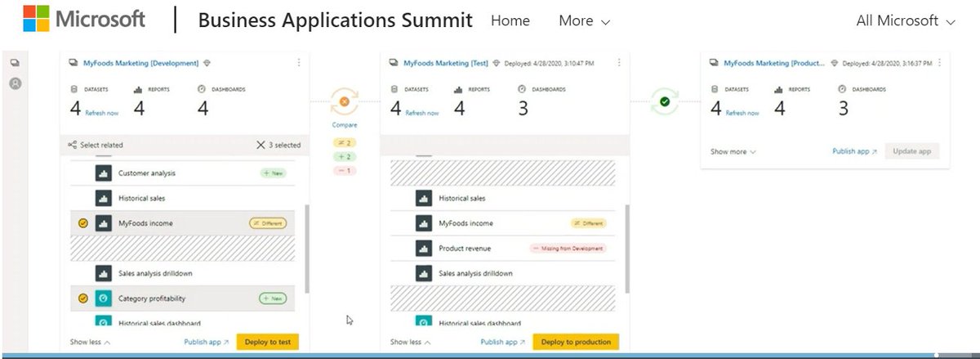Image resolution: width=980 pixels, height=359 pixels.
Task: Open the user profile icon in sidebar
Action: [15, 83]
